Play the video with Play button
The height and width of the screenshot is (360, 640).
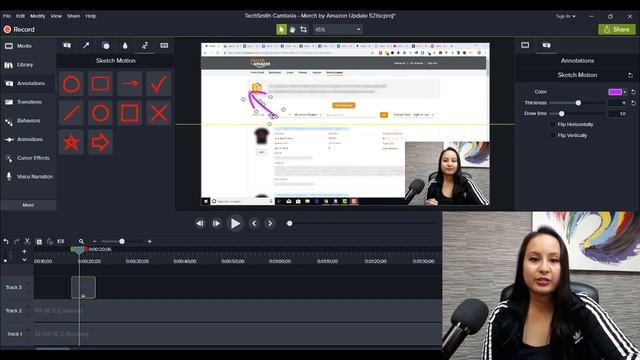[x=235, y=223]
